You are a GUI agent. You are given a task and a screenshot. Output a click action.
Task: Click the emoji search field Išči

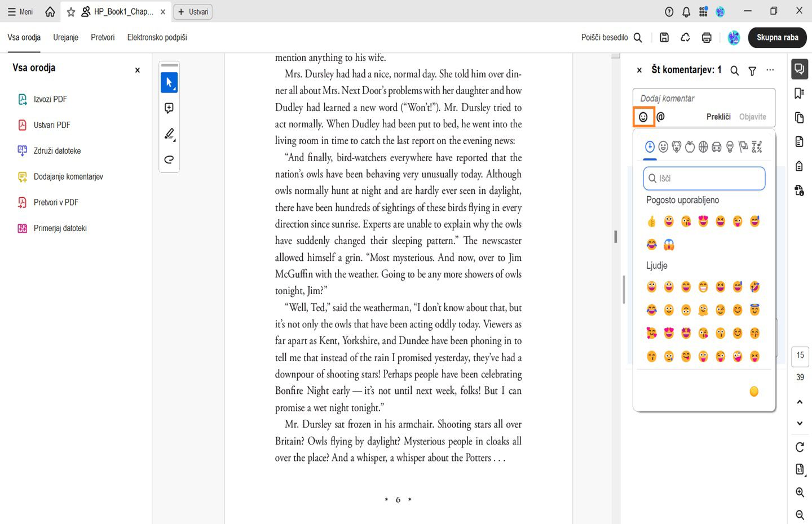click(x=704, y=178)
